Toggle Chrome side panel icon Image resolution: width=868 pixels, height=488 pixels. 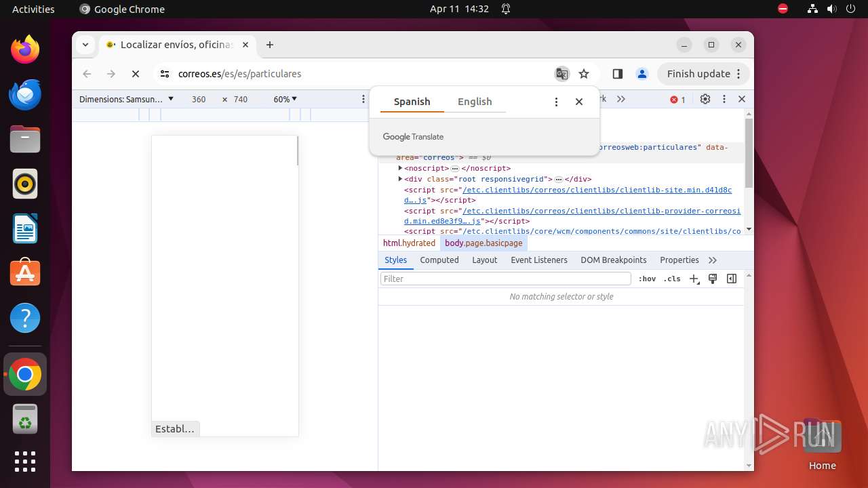pos(617,74)
